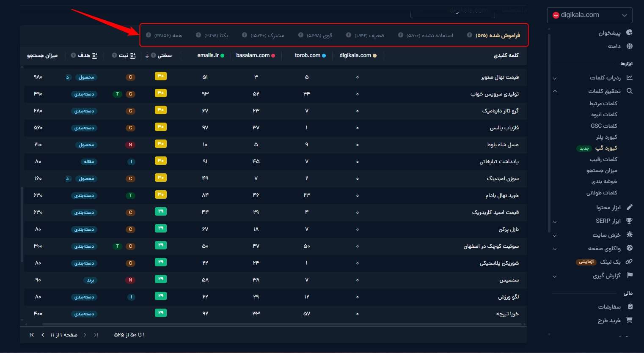Click the help icon beside نیت column header
This screenshot has height=353, width=644.
pos(114,55)
